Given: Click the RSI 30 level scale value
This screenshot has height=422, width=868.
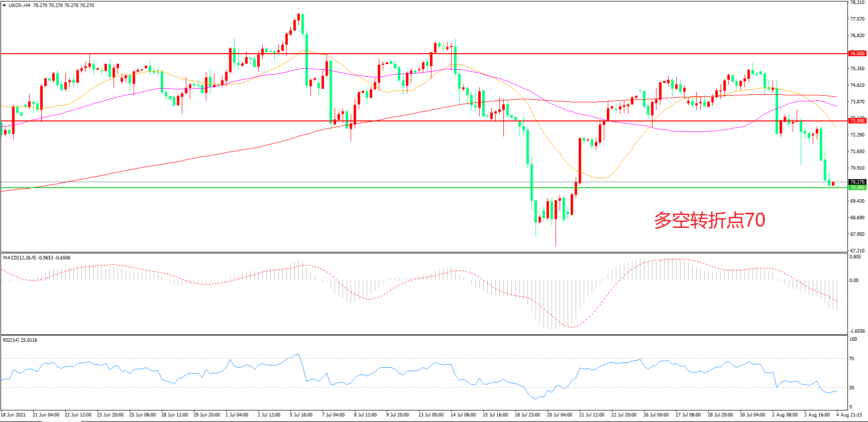Looking at the screenshot, I should coord(851,388).
